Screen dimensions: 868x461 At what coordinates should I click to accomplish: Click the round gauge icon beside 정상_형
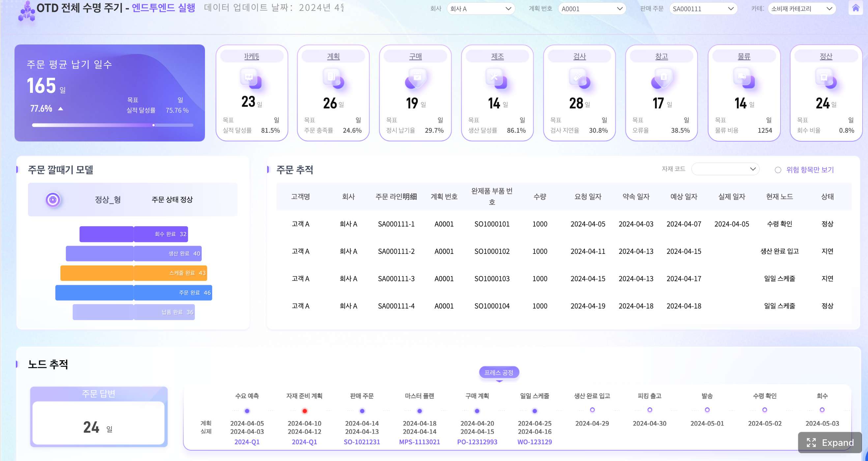pyautogui.click(x=53, y=200)
